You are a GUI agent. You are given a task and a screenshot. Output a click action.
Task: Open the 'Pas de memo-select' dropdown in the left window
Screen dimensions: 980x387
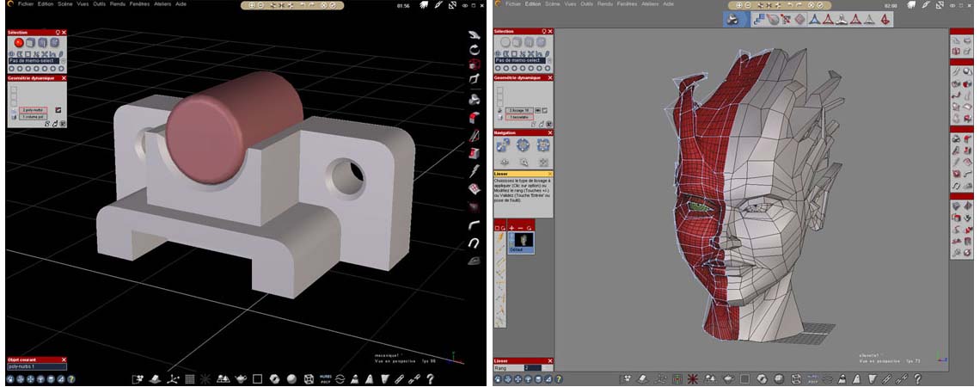coord(34,60)
